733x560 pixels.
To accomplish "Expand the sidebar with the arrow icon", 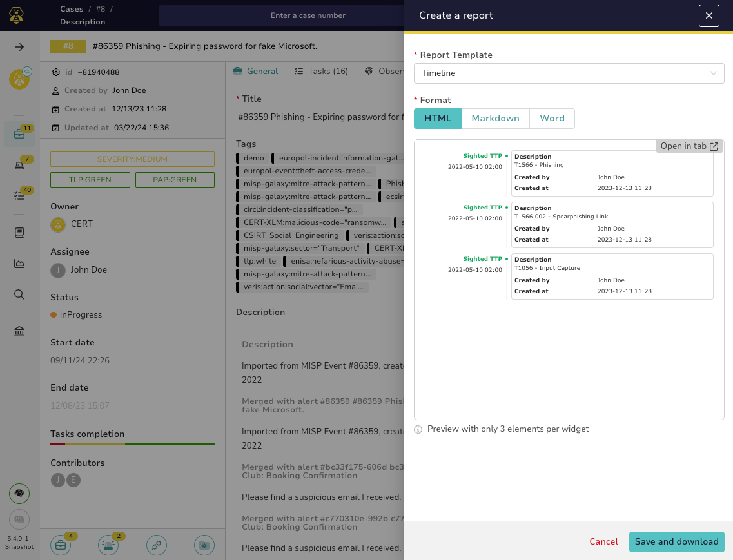I will pyautogui.click(x=19, y=47).
